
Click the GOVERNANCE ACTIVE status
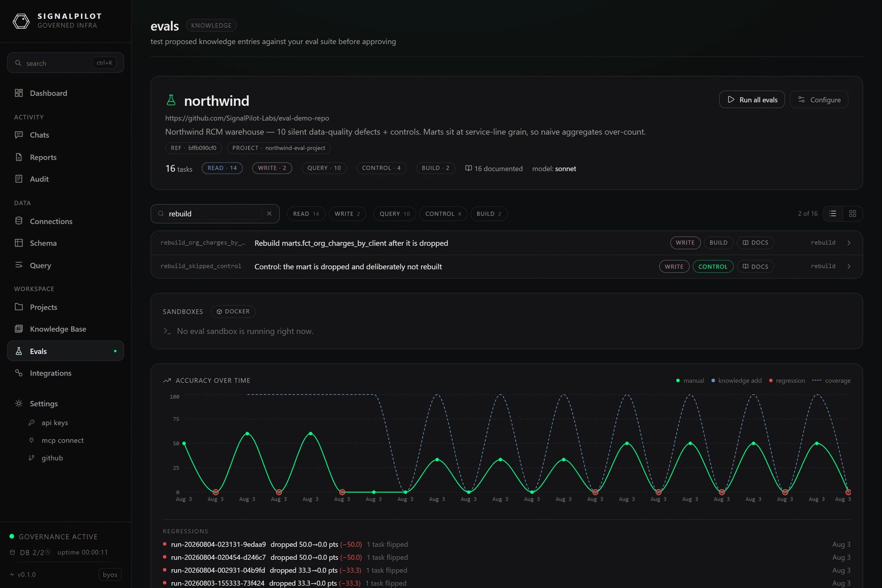click(54, 536)
